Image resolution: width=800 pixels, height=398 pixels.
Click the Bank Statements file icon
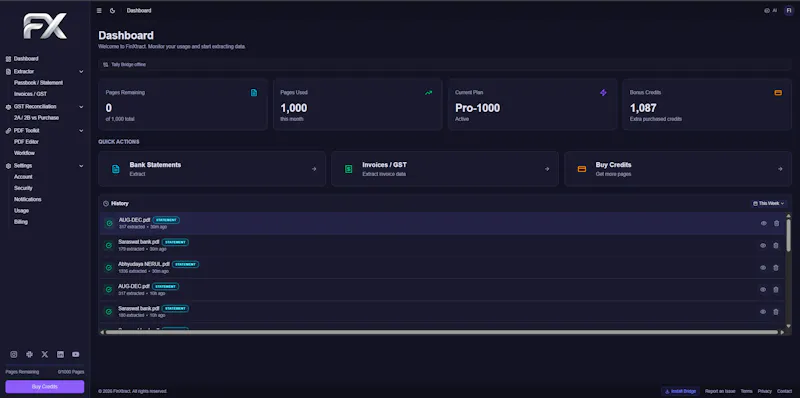(x=115, y=169)
